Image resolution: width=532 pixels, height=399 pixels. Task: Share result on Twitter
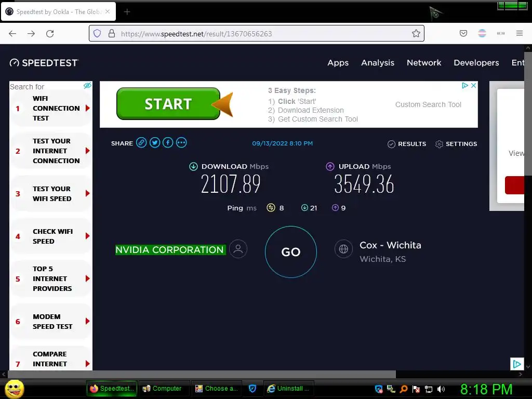(155, 143)
